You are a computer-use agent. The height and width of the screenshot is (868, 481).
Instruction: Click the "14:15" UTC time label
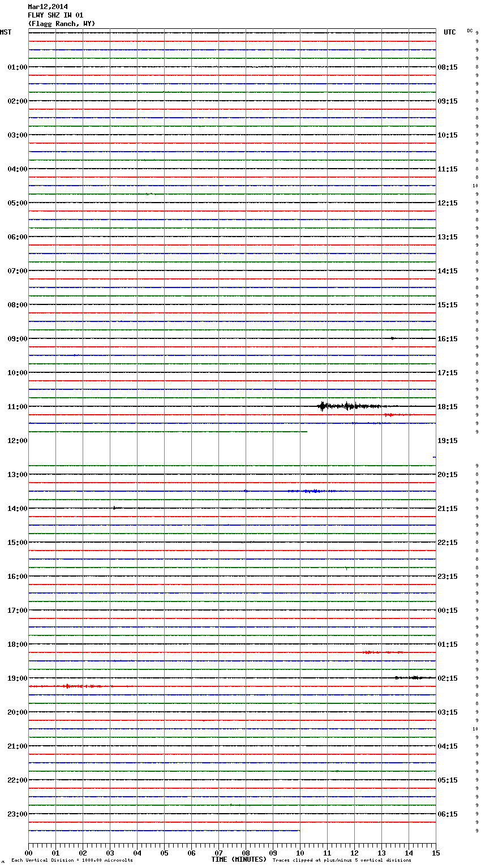448,271
